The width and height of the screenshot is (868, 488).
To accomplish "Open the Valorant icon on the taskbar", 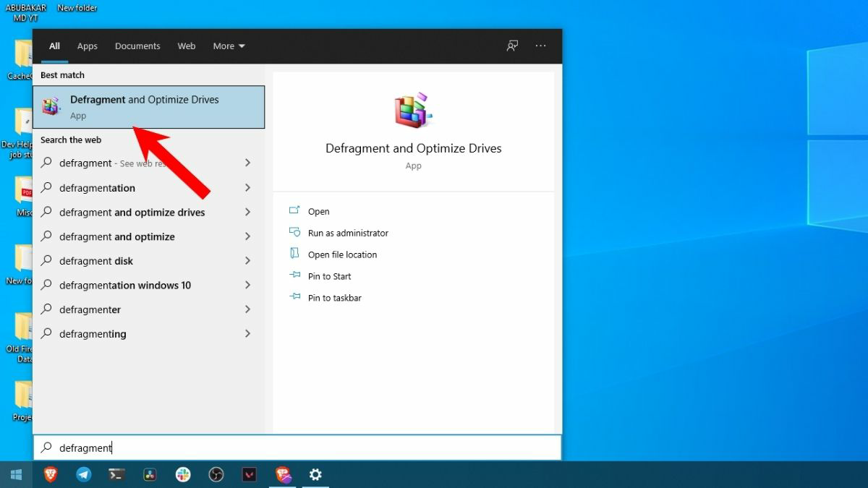I will (x=249, y=475).
